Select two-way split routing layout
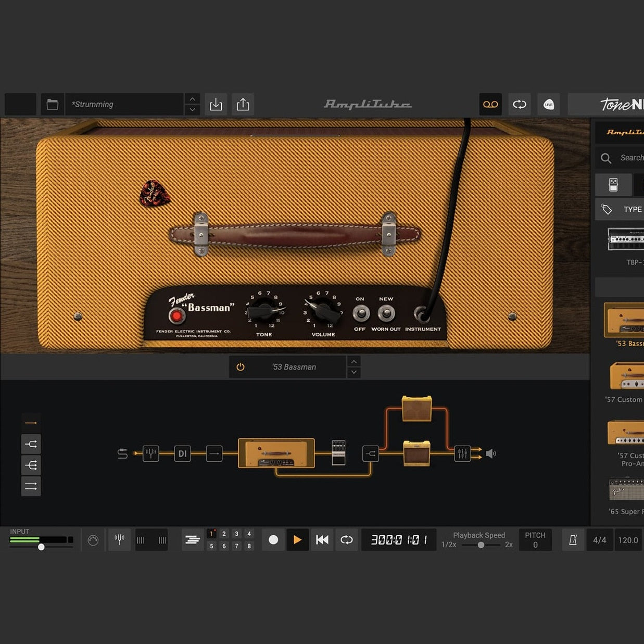This screenshot has width=644, height=644. click(31, 444)
